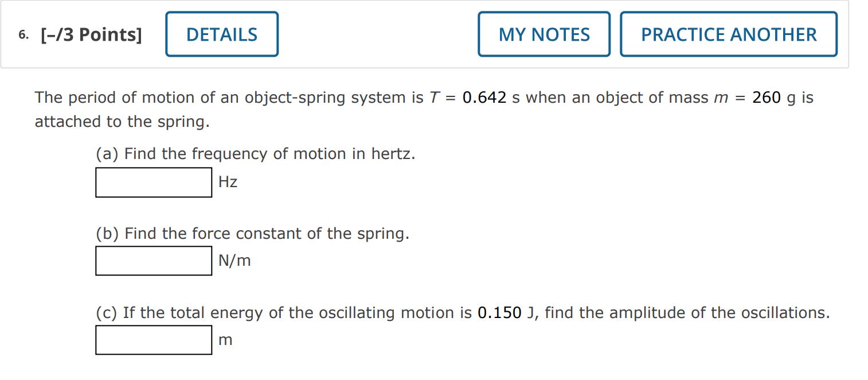Image resolution: width=868 pixels, height=380 pixels.
Task: Open MY NOTES for this problem
Action: pyautogui.click(x=543, y=34)
